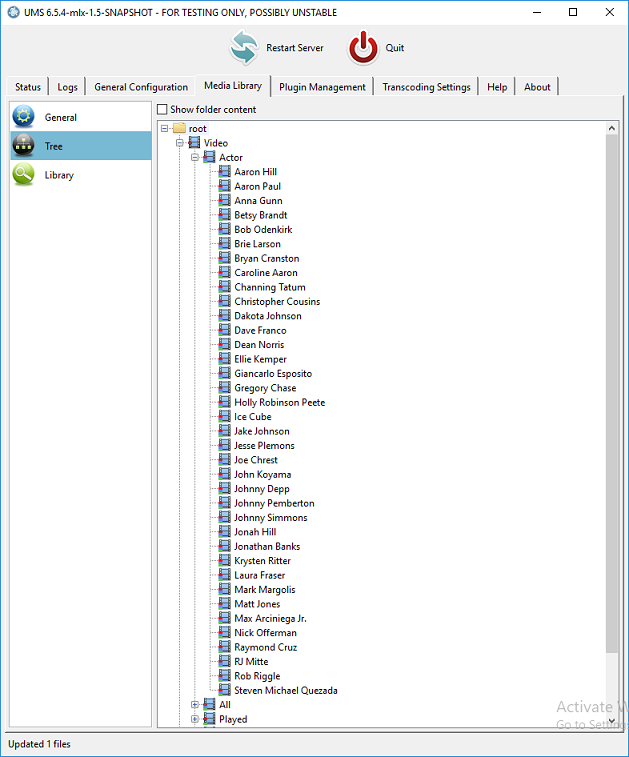Image resolution: width=629 pixels, height=757 pixels.
Task: Click the Quit label
Action: coord(394,48)
